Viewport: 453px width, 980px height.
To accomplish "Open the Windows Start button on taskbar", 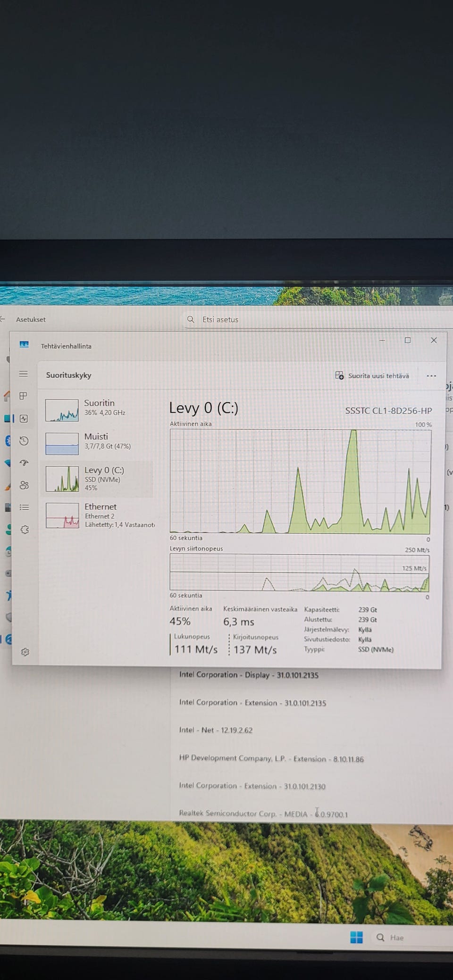I will pyautogui.click(x=357, y=937).
